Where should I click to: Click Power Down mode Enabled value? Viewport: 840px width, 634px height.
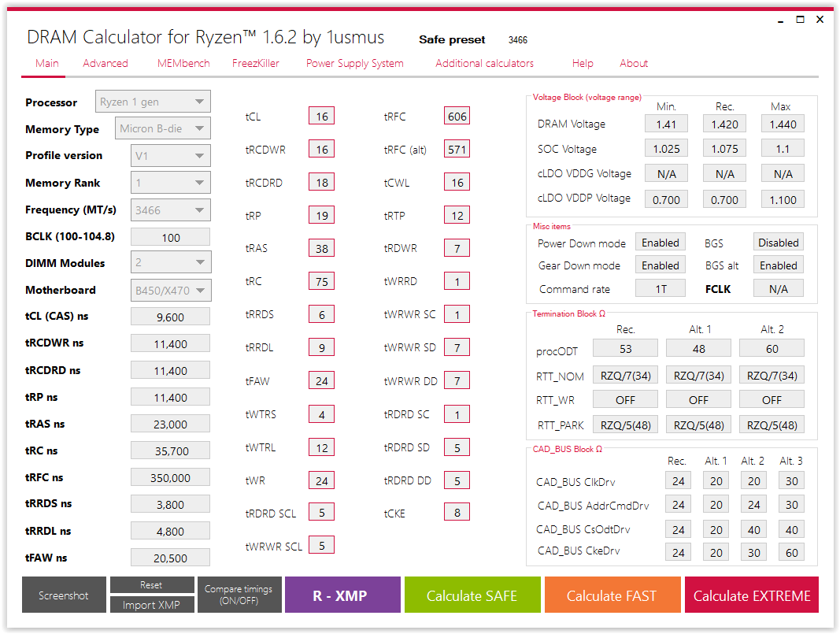660,243
